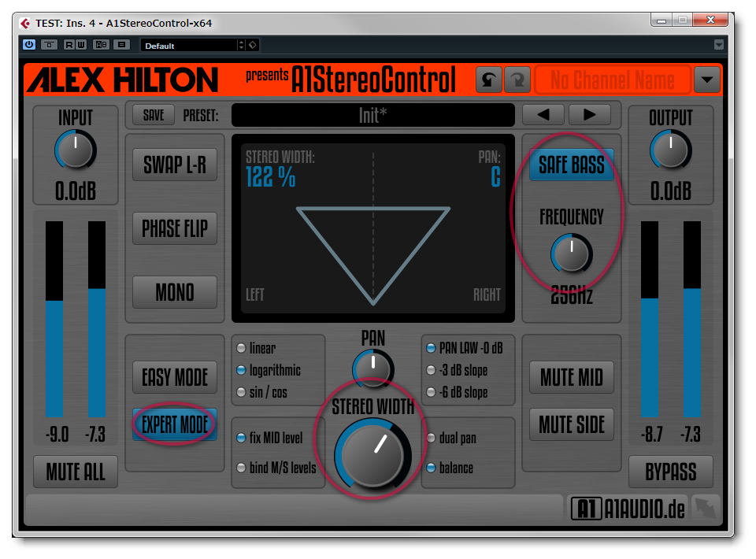Click the PAN knob
756x559 pixels.
coord(372,369)
